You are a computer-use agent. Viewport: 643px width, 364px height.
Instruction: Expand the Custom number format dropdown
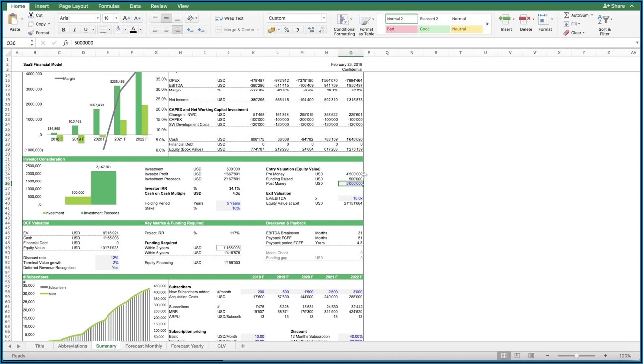[324, 18]
